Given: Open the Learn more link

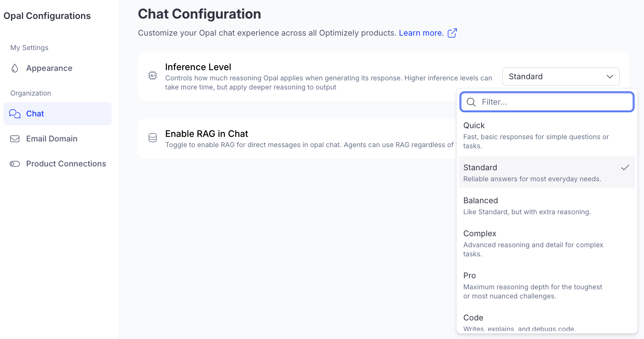Looking at the screenshot, I should click(x=421, y=33).
